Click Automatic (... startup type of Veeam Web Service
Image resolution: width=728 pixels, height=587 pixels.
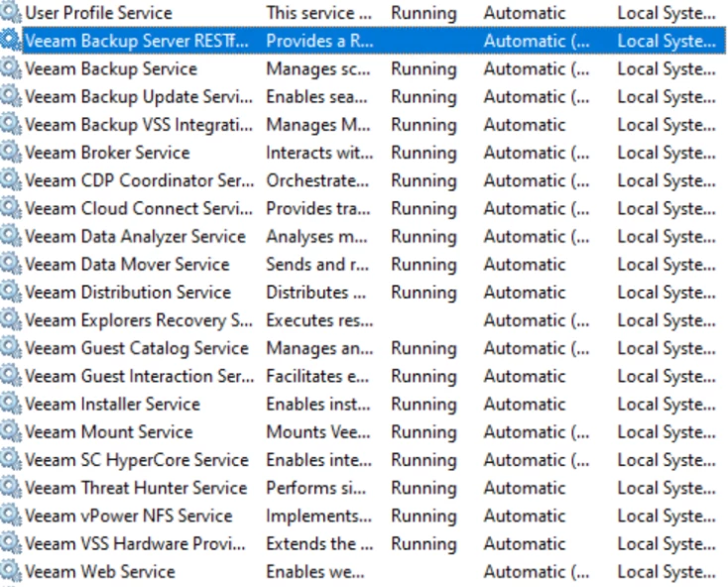tap(537, 572)
